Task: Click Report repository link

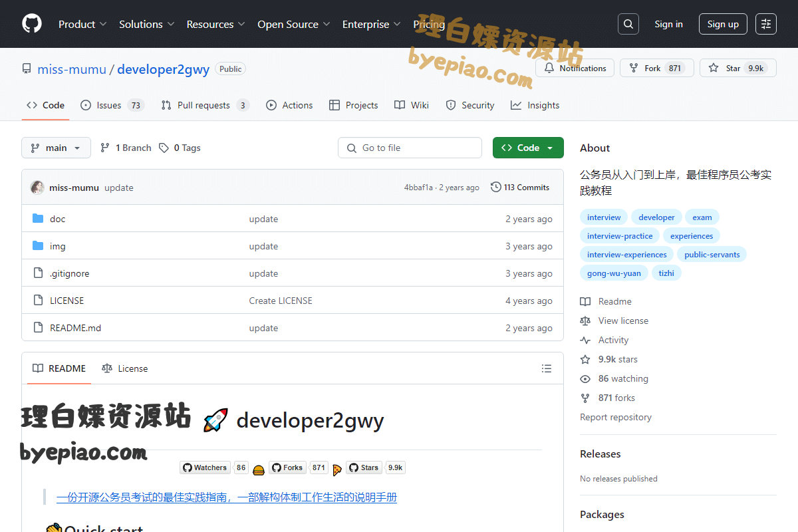Action: [616, 417]
